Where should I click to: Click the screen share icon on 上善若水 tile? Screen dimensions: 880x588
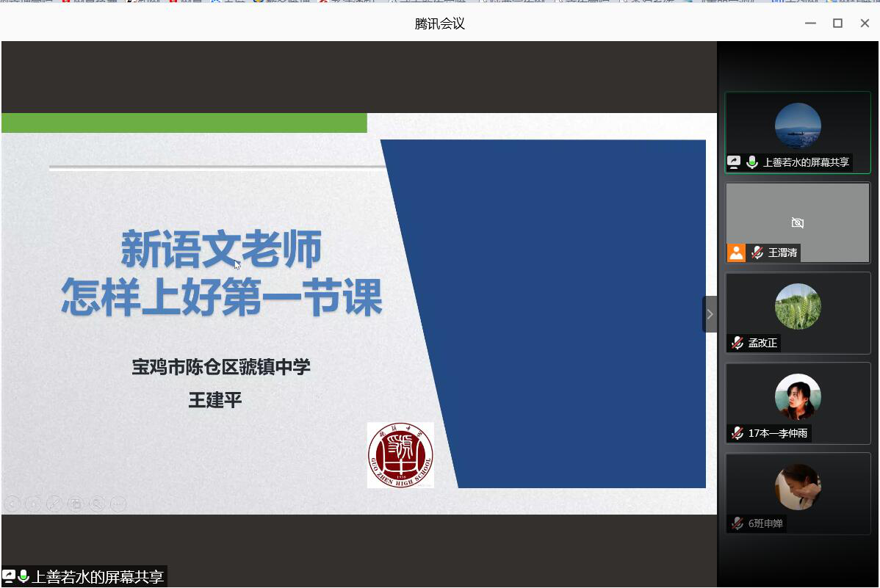734,162
